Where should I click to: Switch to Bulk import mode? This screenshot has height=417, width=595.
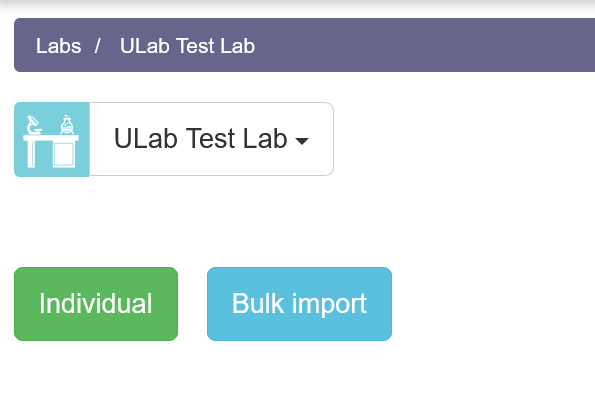pos(299,304)
